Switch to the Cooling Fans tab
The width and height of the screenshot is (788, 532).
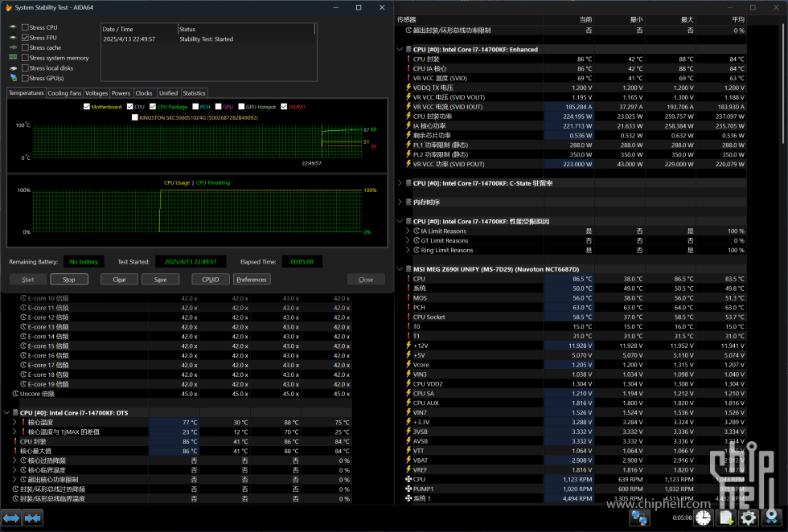64,93
